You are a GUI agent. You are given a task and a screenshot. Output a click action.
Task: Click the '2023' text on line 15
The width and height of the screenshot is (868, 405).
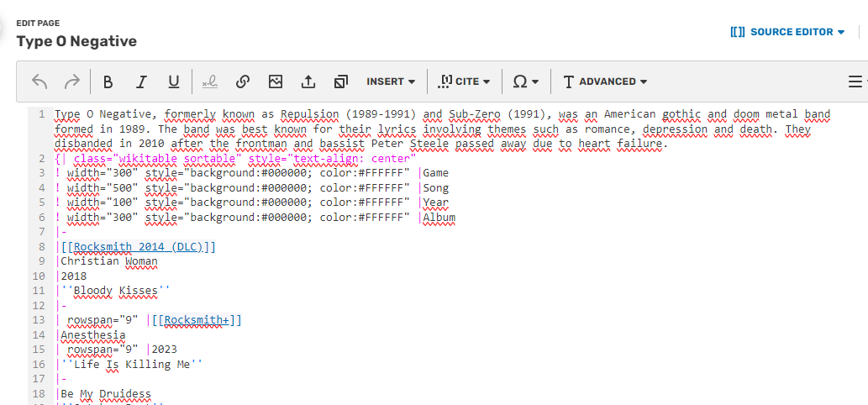click(165, 350)
